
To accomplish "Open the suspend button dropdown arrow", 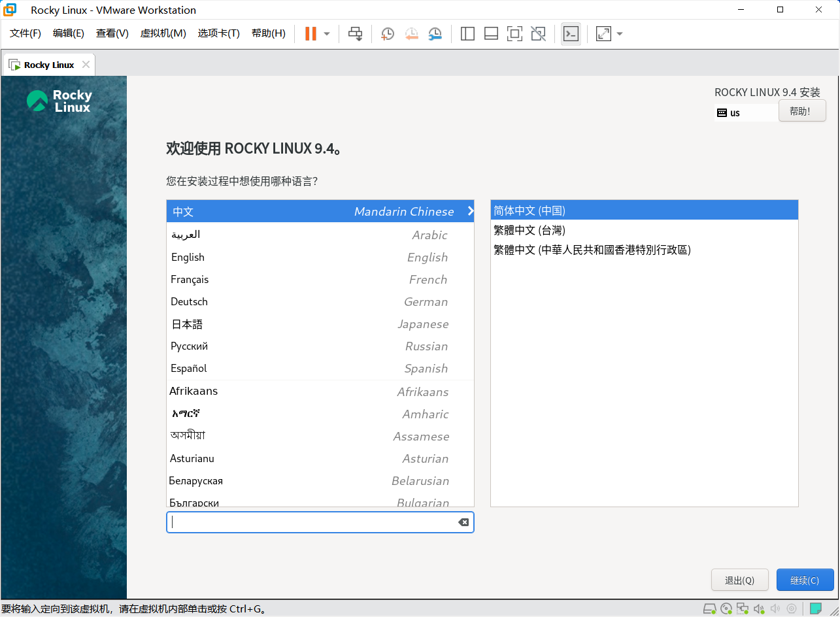I will [x=325, y=33].
